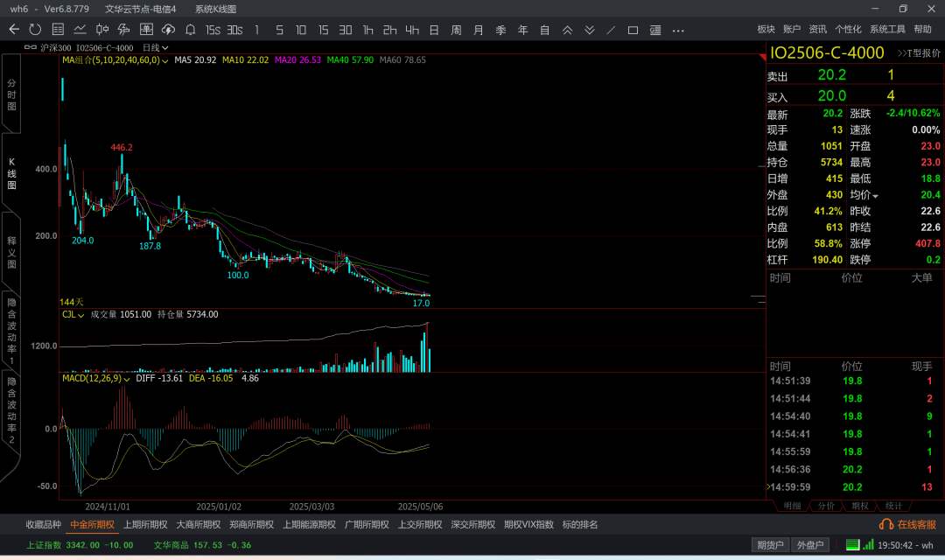The width and height of the screenshot is (945, 560).
Task: Open the quote list table icon
Action: click(58, 30)
